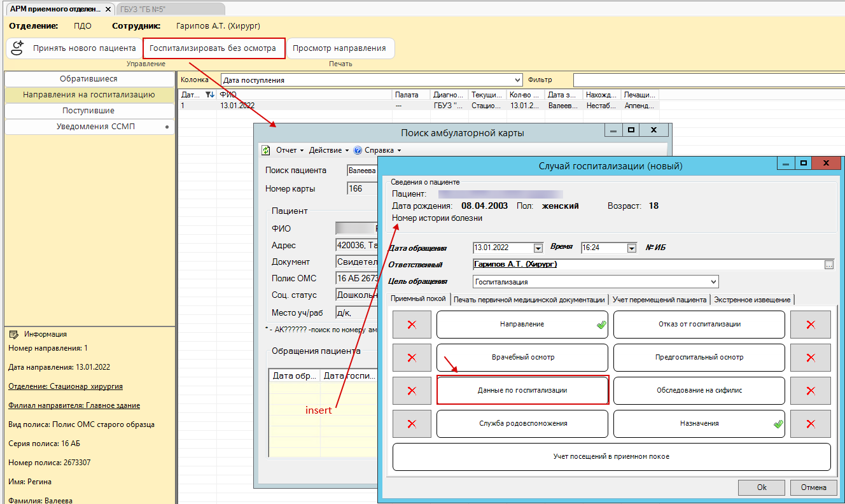Click Учет посещений в приемном покое button
This screenshot has height=504, width=845.
pos(611,457)
